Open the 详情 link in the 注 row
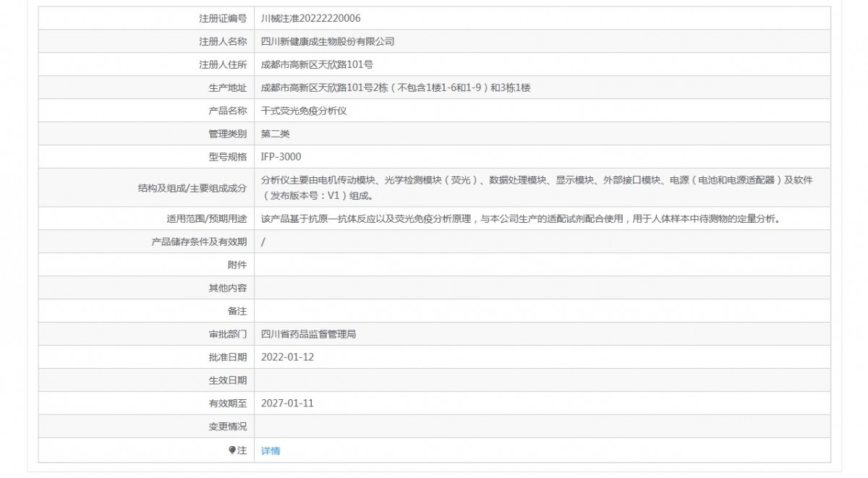 [271, 451]
